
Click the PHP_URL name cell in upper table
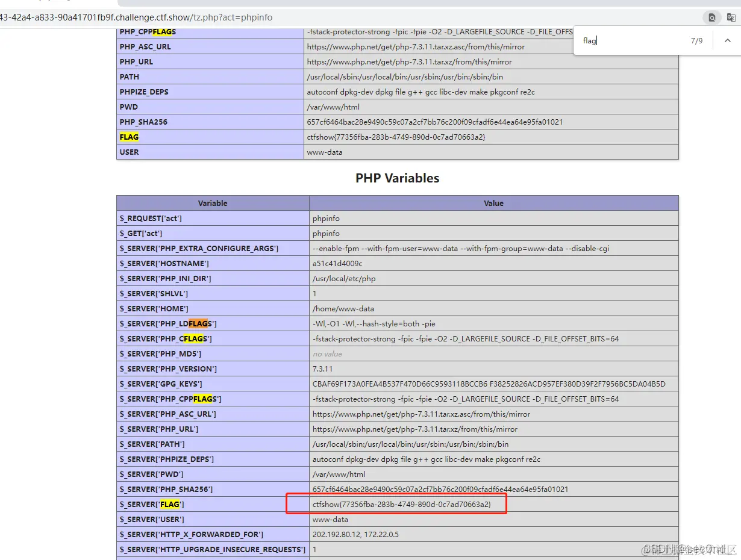210,61
